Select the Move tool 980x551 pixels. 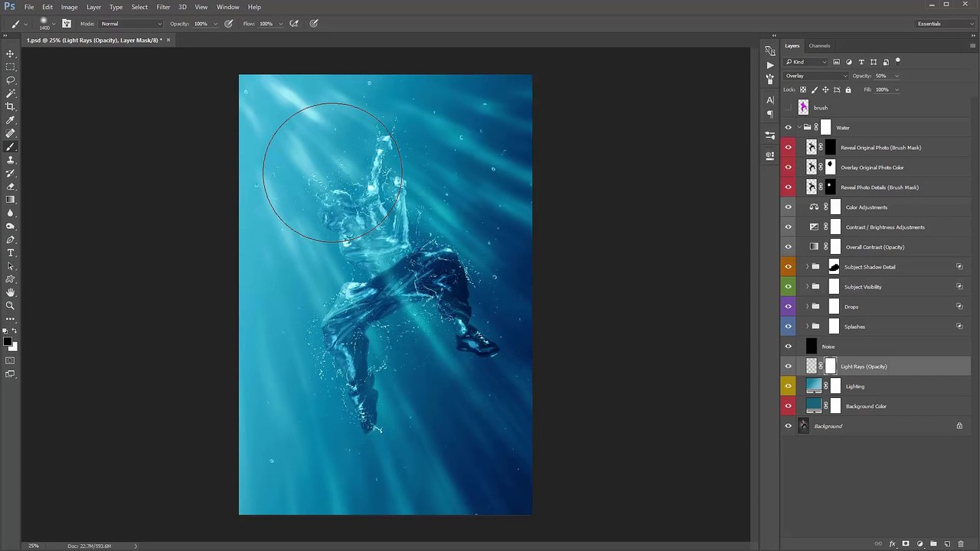[x=11, y=54]
